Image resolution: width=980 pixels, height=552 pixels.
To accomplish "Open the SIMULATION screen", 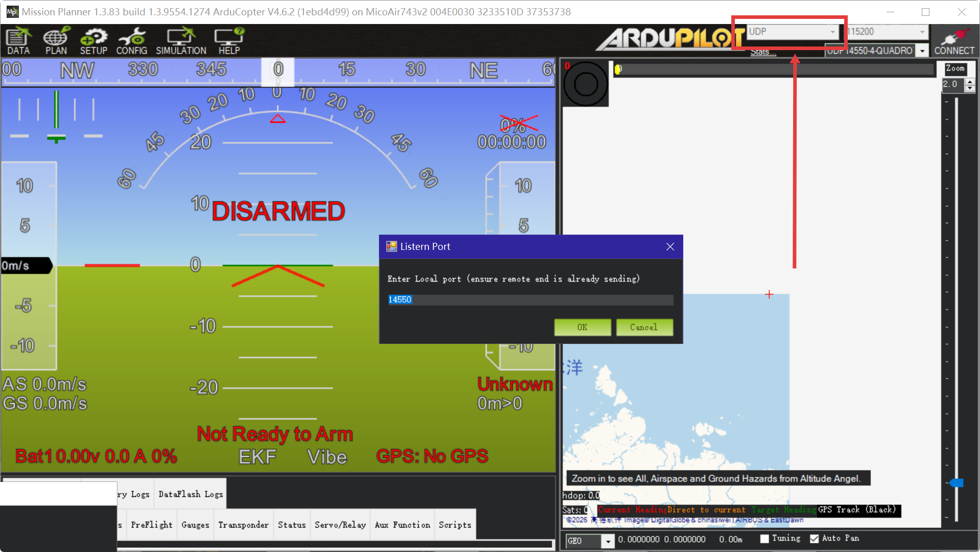I will click(181, 41).
